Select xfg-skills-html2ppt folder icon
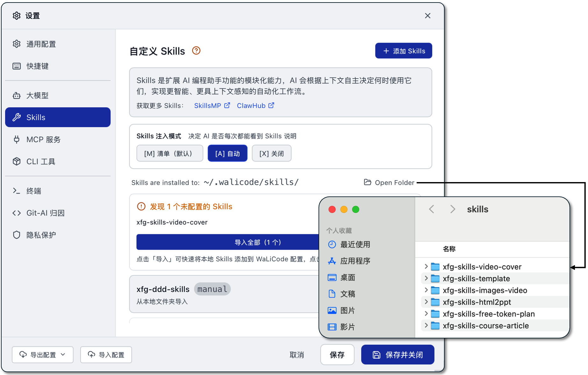This screenshot has width=588, height=375. (x=435, y=302)
